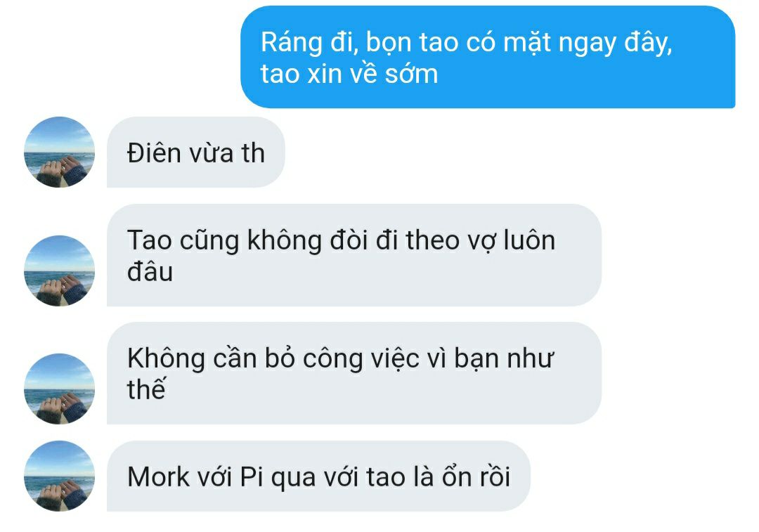Click the word 'đâu' in the second gray message

pos(150,271)
